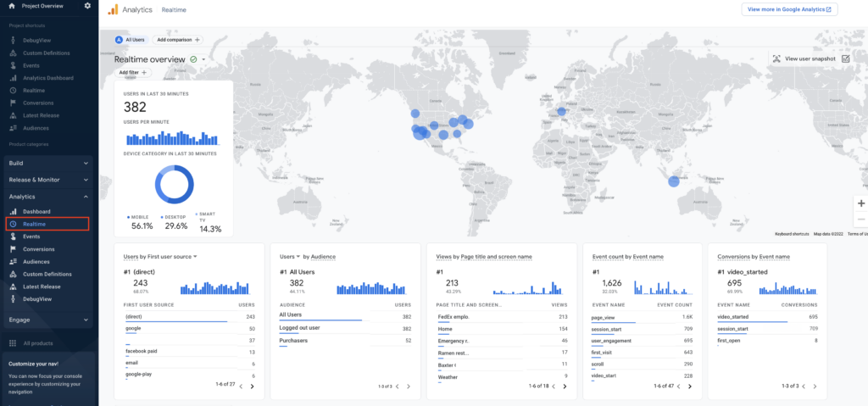Select the All Users segment chip

(131, 40)
